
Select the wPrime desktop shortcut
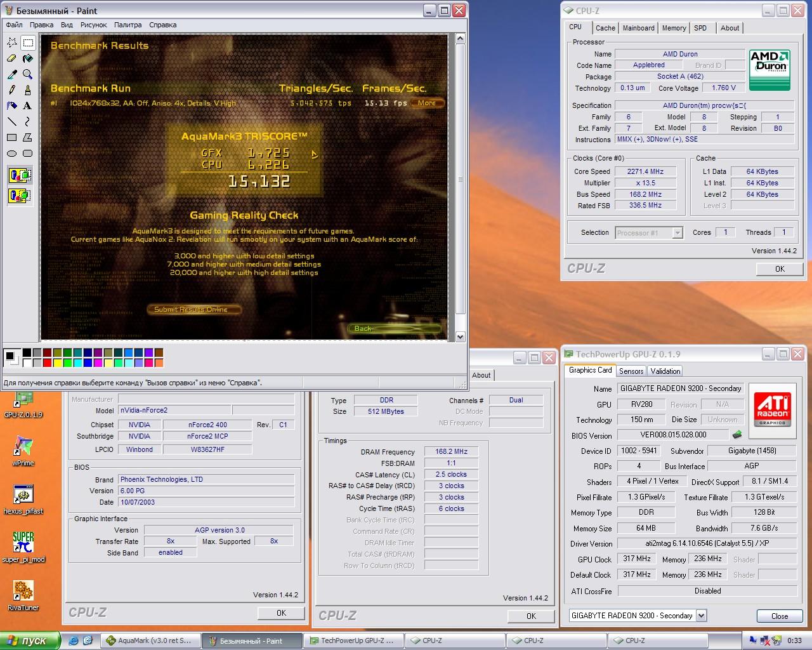pyautogui.click(x=23, y=451)
